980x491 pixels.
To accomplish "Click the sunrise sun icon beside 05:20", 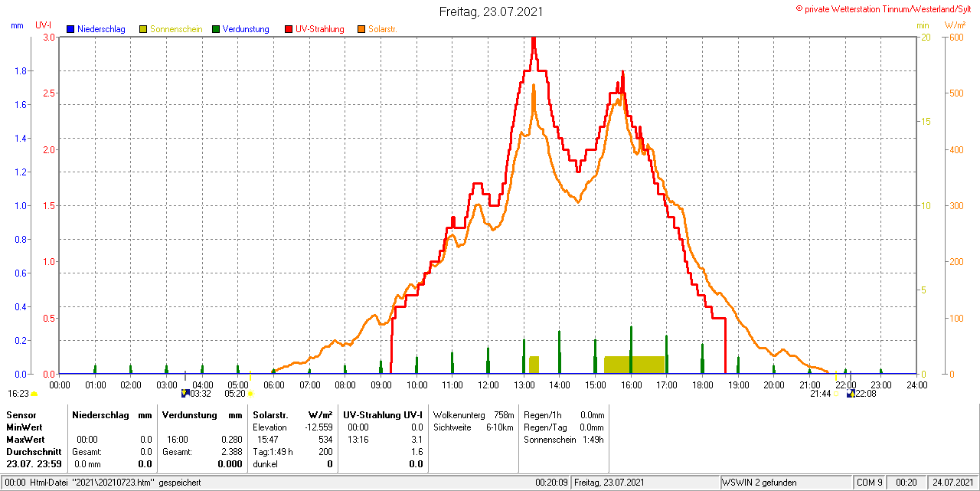I will click(250, 394).
